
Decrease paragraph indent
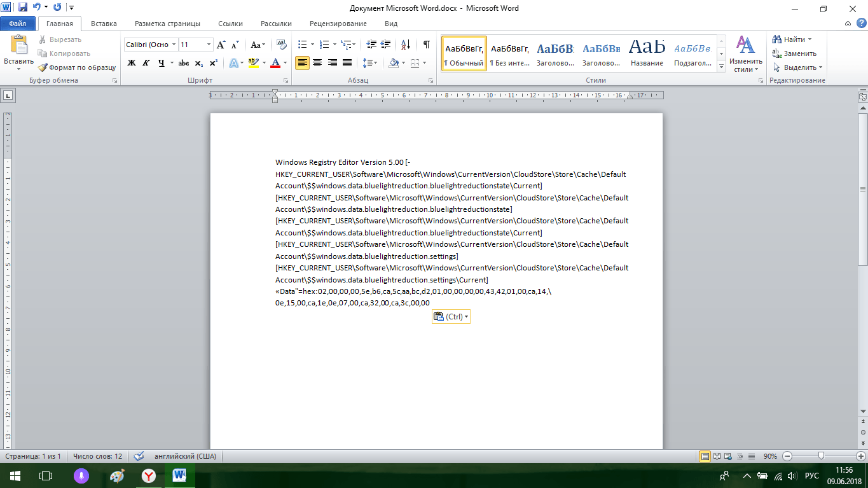tap(372, 45)
